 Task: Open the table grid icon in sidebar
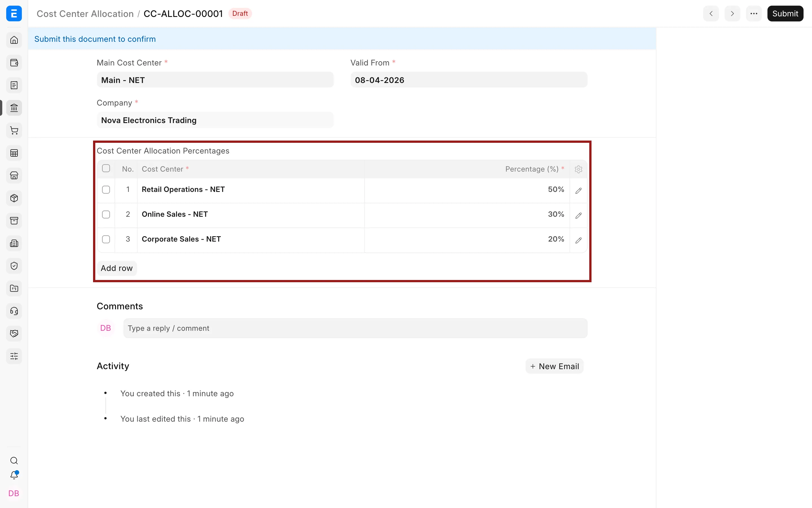[14, 153]
